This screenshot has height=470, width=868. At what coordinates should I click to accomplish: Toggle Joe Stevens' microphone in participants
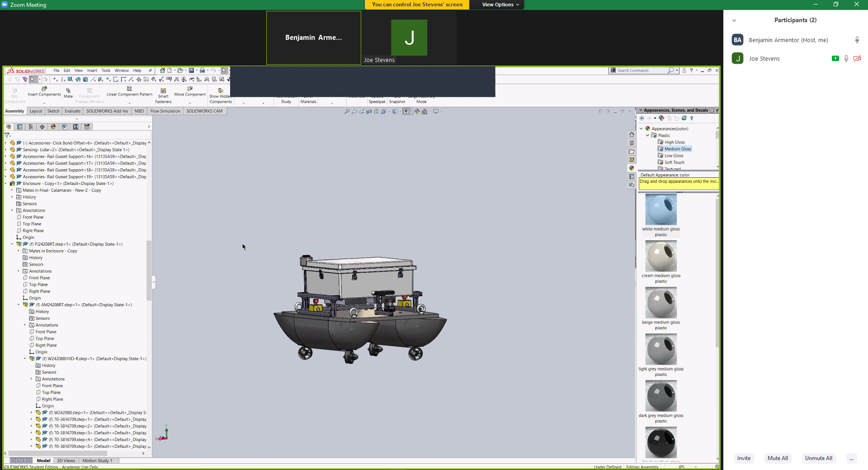[846, 58]
